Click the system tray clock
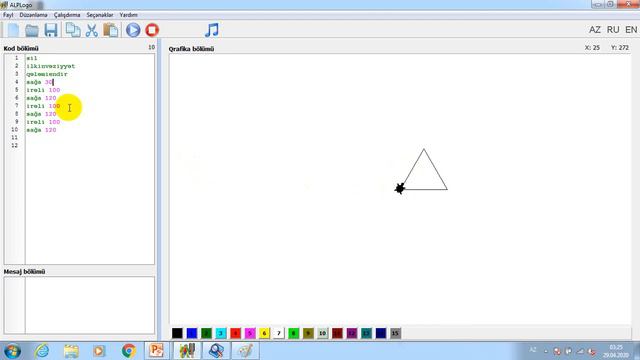The width and height of the screenshot is (640, 360). tap(616, 351)
